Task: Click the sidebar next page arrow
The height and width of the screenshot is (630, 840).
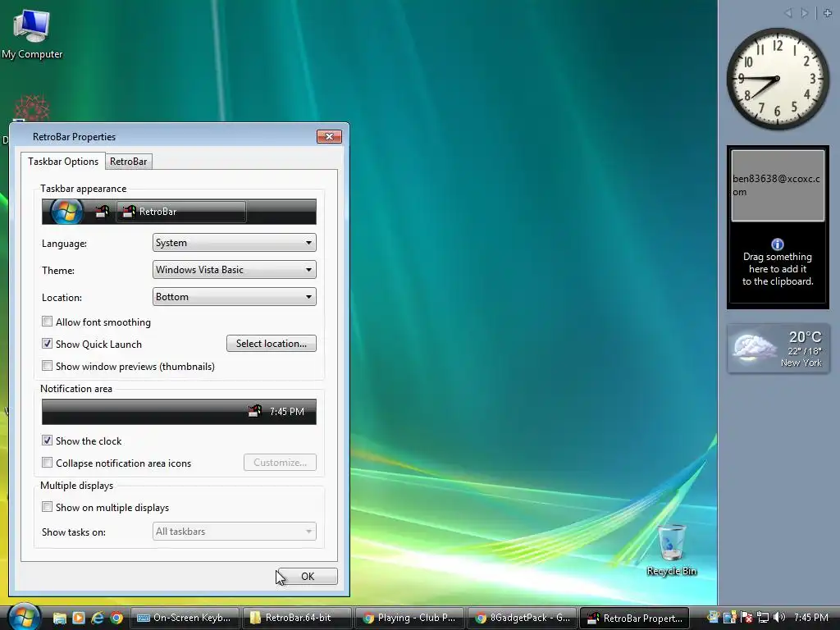Action: (x=804, y=13)
